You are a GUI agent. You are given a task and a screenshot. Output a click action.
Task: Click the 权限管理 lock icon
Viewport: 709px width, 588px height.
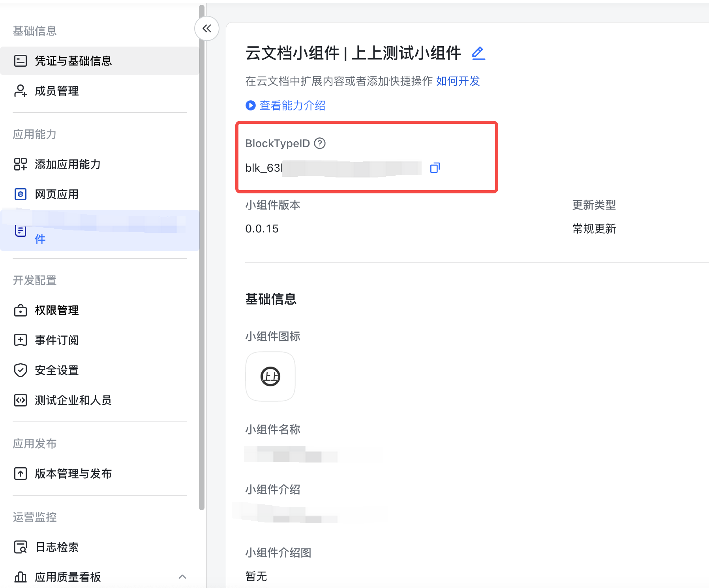pyautogui.click(x=21, y=311)
